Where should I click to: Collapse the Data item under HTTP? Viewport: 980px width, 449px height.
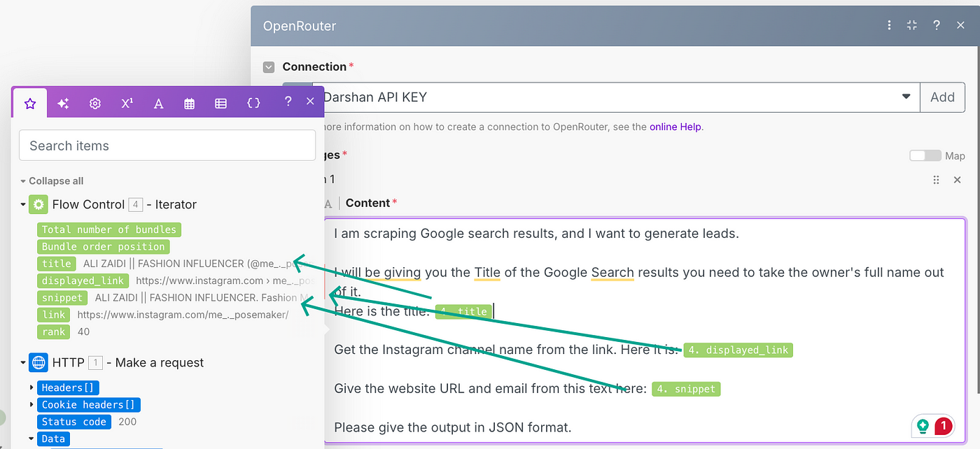pyautogui.click(x=31, y=439)
